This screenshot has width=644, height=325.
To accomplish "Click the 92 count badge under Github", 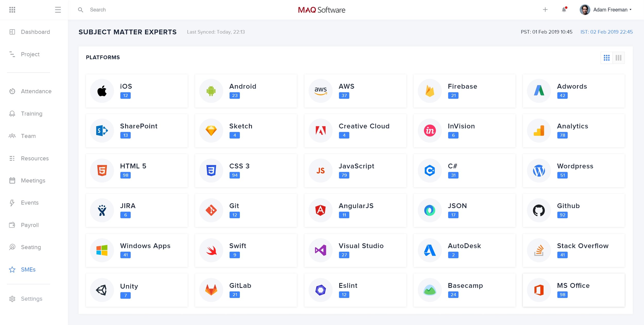I will tap(562, 215).
